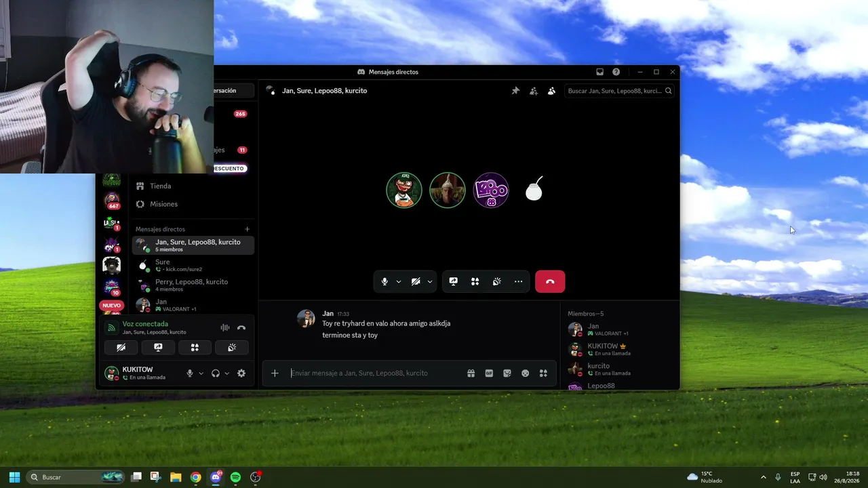The image size is (868, 488).
Task: Click the Voz conectada status label
Action: point(145,324)
